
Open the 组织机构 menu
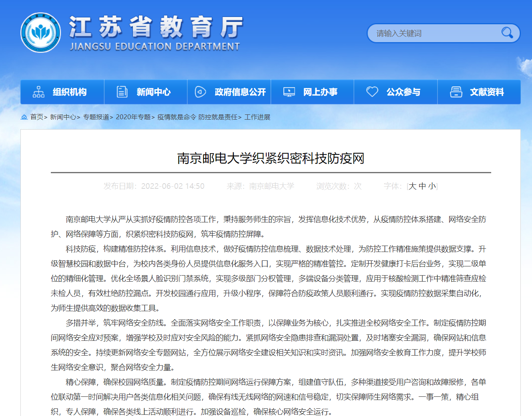click(62, 92)
